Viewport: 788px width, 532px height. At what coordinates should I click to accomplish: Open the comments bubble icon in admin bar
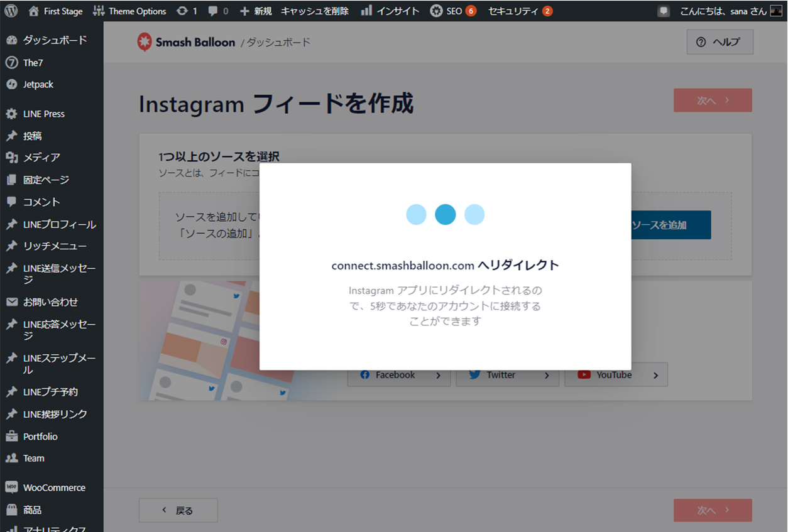(x=217, y=11)
